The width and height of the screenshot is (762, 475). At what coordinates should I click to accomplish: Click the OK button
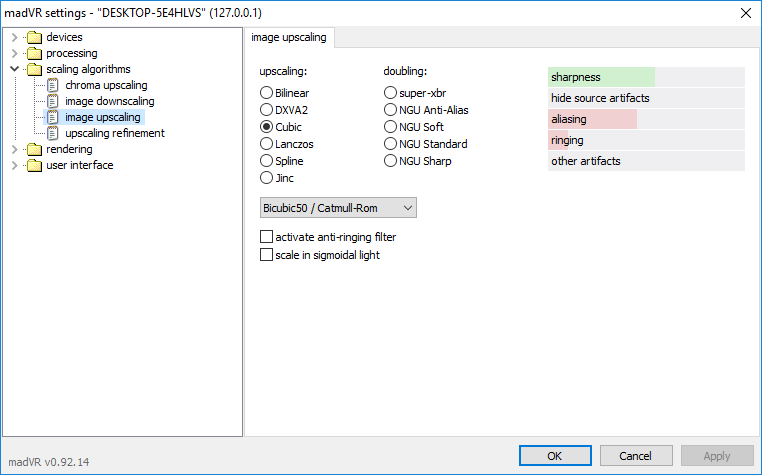pyautogui.click(x=555, y=456)
